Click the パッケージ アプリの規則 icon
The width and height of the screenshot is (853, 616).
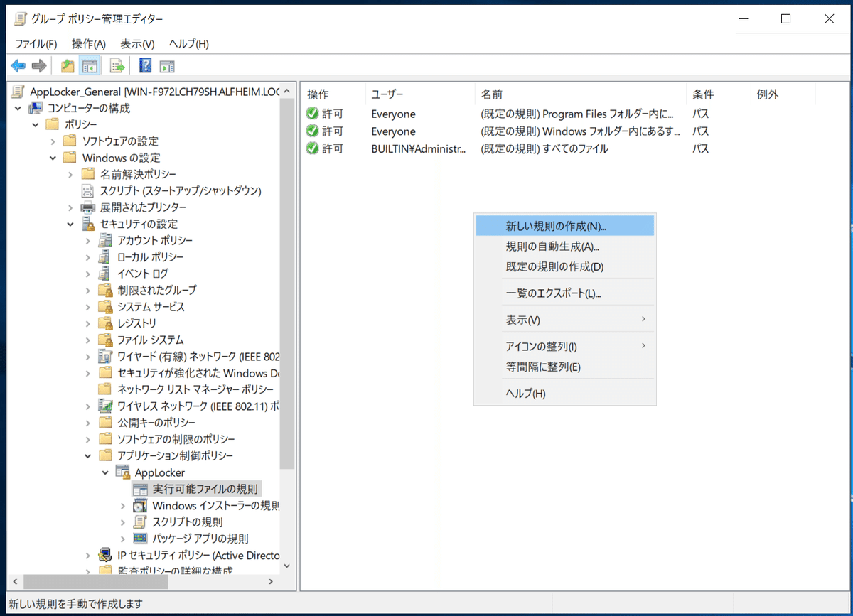point(140,539)
